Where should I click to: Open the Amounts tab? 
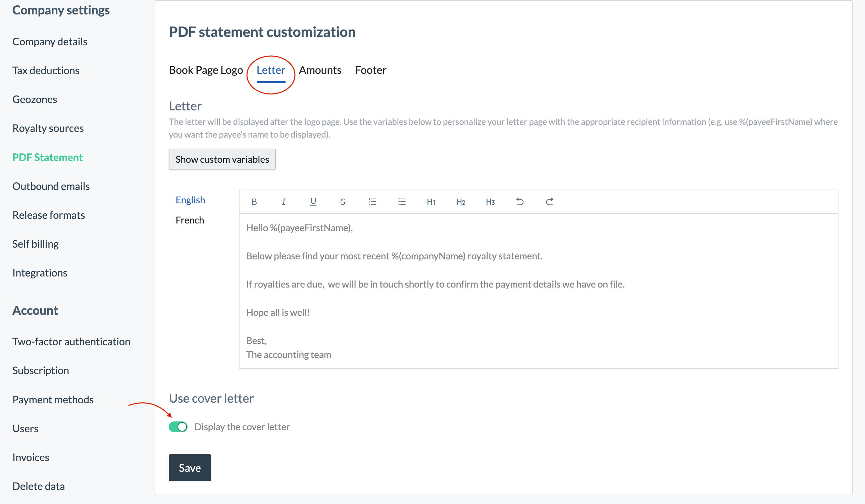320,70
